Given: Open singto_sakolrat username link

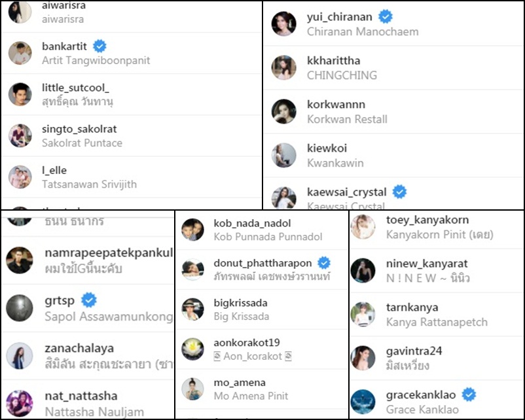Looking at the screenshot, I should coord(79,129).
